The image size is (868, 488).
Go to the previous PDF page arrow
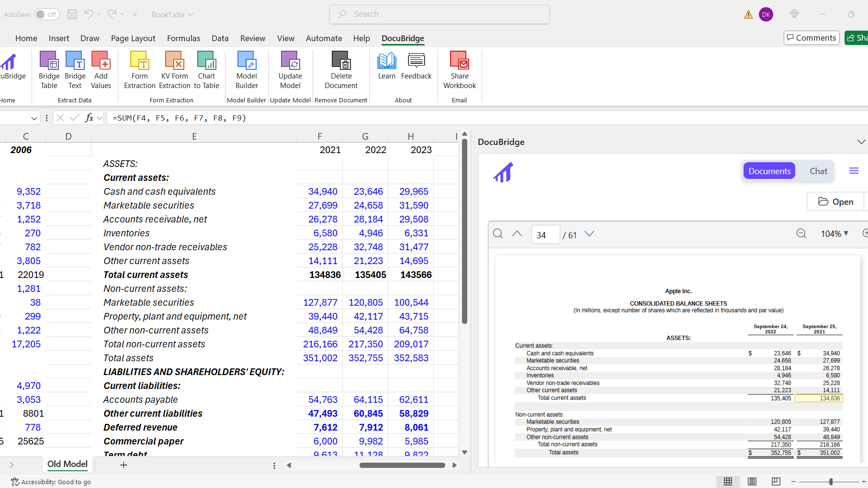517,233
